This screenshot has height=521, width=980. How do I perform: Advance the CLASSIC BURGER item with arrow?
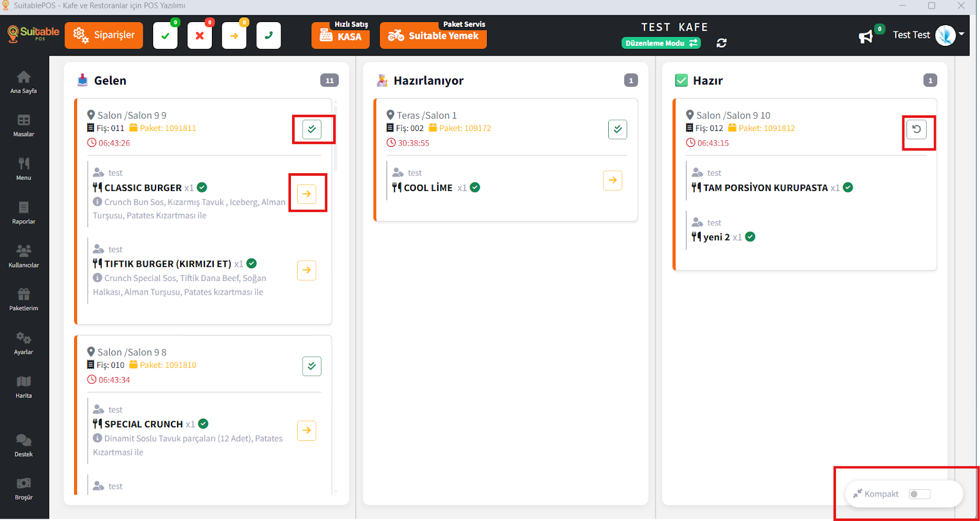click(306, 194)
